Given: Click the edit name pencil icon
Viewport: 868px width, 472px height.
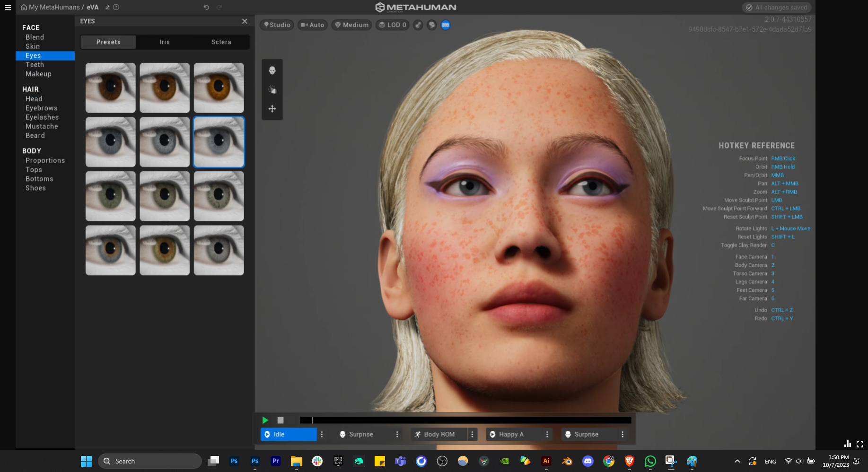Looking at the screenshot, I should tap(107, 8).
